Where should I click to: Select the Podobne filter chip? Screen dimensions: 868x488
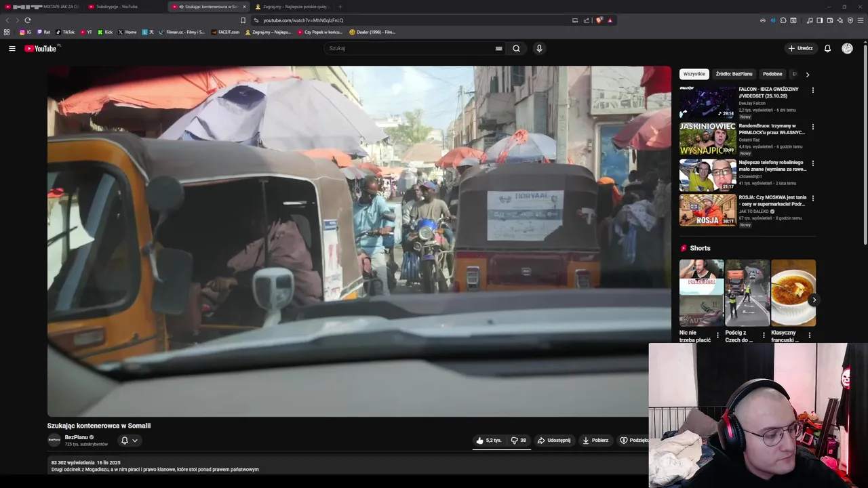[772, 74]
